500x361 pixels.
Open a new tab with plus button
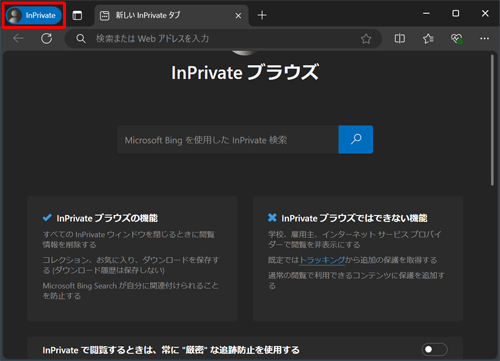(x=262, y=15)
